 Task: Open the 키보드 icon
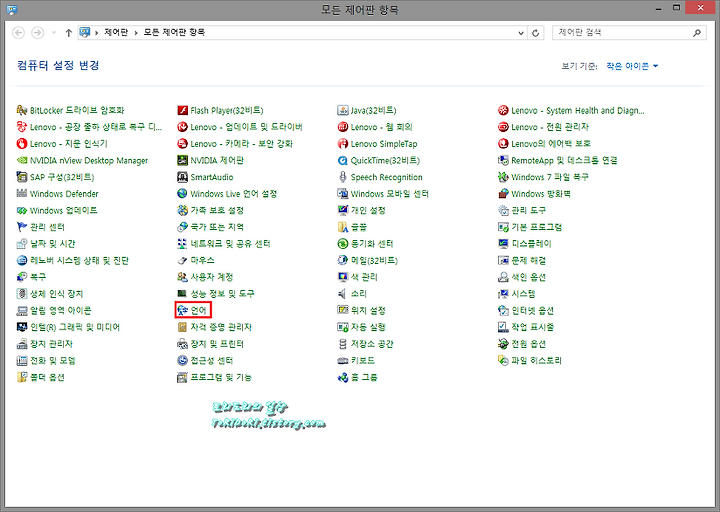(343, 360)
